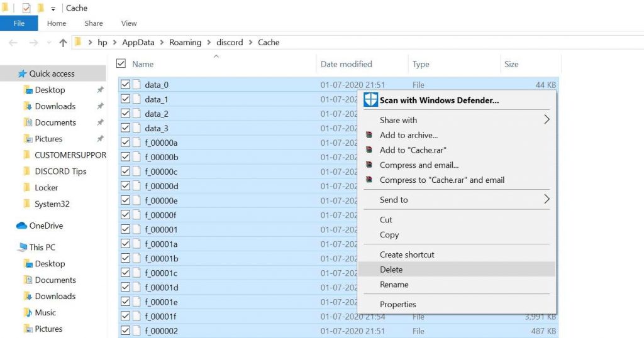644x338 pixels.
Task: Switch to the Share ribbon tab
Action: coord(94,23)
